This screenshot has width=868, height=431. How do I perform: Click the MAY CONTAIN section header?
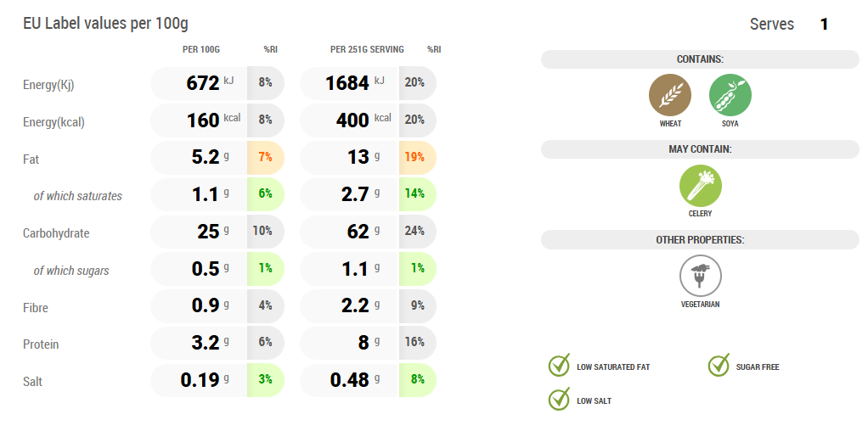[x=700, y=149]
